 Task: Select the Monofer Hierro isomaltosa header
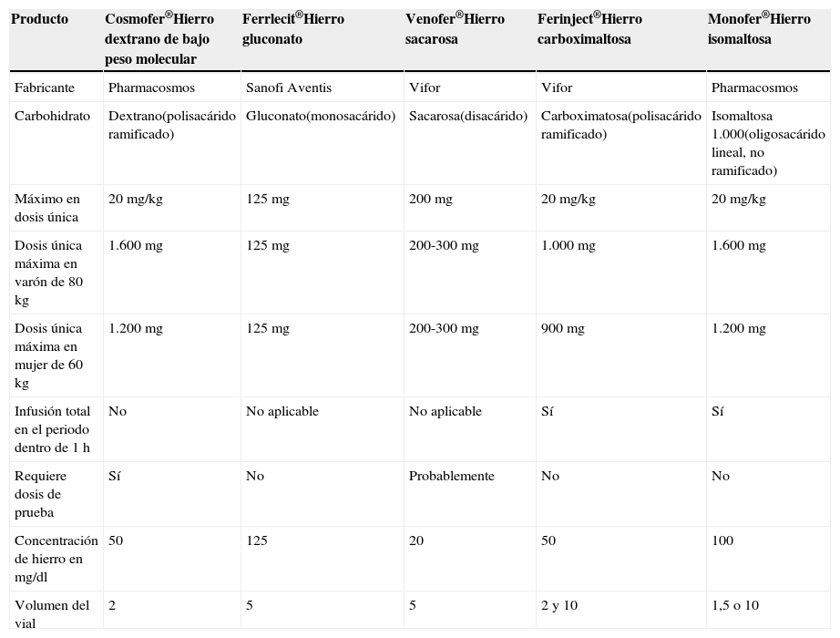point(759,30)
